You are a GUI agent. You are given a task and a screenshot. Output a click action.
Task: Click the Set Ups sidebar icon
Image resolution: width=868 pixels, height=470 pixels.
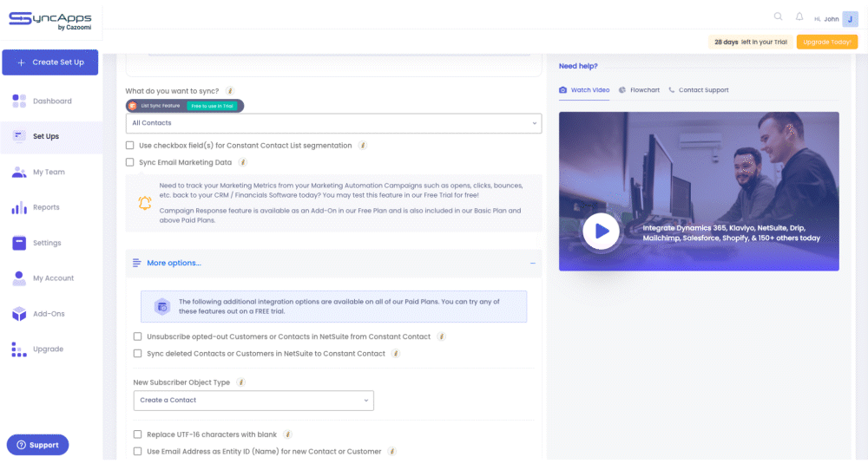pyautogui.click(x=19, y=136)
